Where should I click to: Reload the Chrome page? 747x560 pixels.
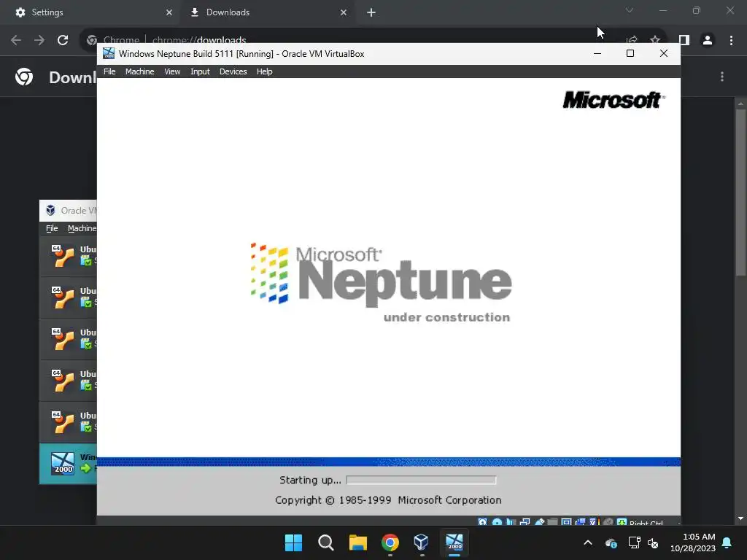63,40
